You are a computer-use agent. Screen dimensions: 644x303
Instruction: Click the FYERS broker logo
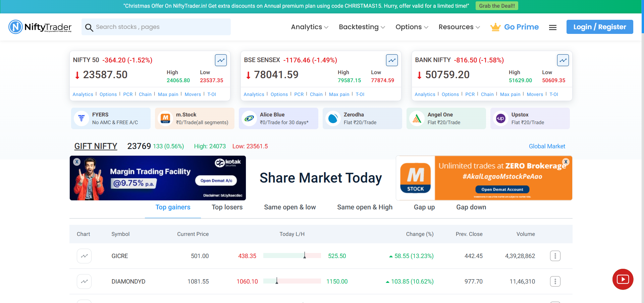[x=82, y=118]
